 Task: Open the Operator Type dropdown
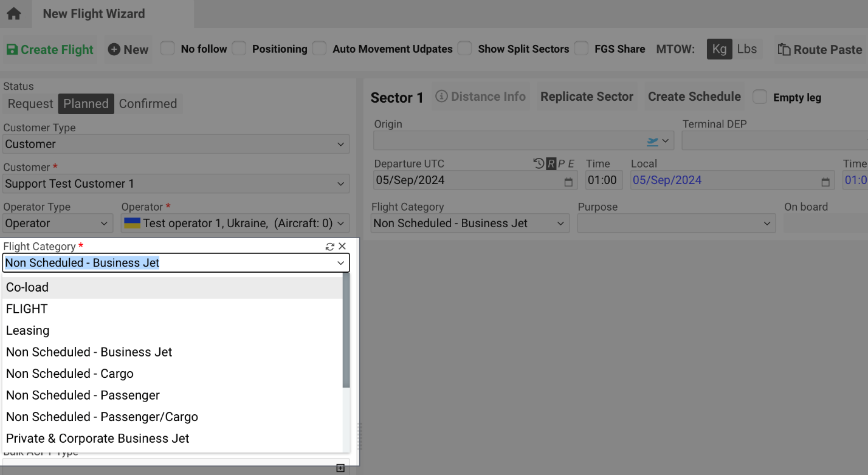[105, 223]
